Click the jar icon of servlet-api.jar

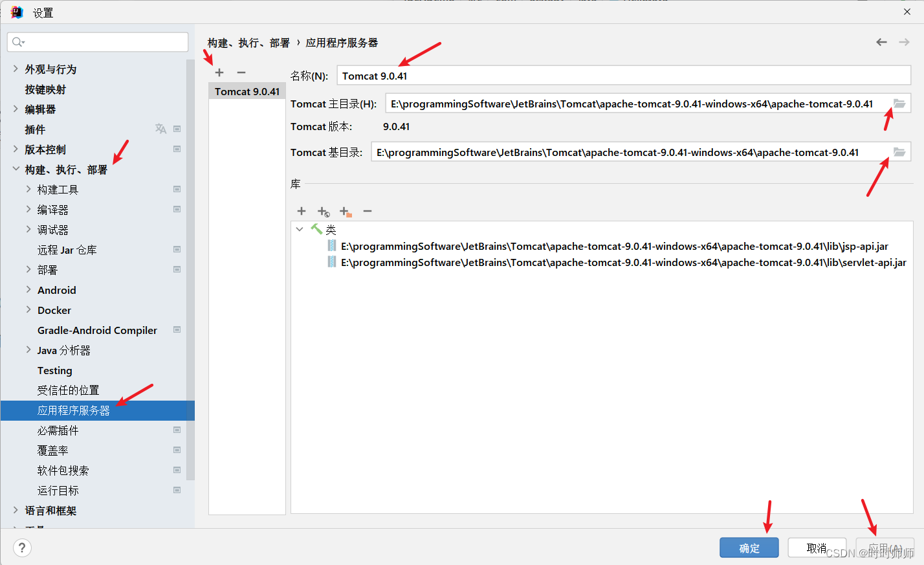332,262
